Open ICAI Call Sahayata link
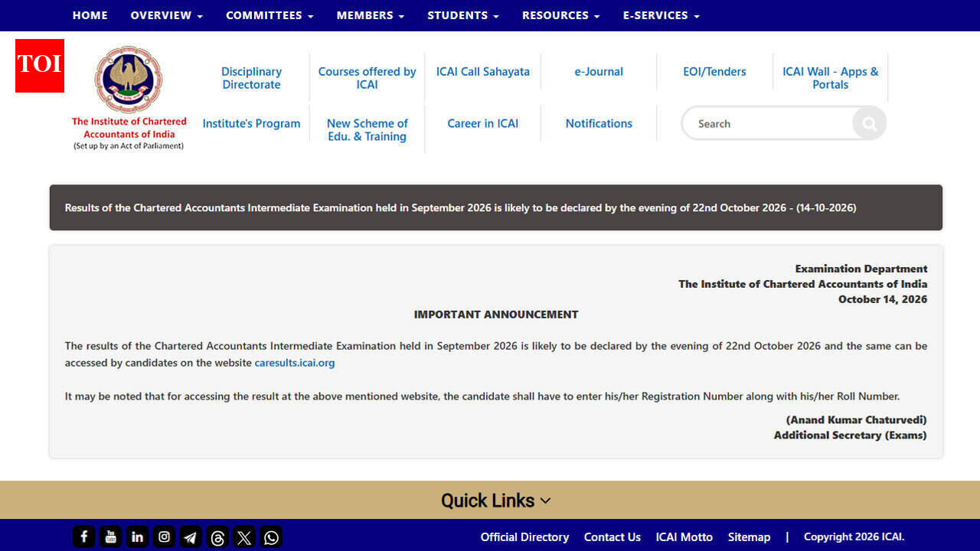Image resolution: width=980 pixels, height=551 pixels. (x=483, y=71)
